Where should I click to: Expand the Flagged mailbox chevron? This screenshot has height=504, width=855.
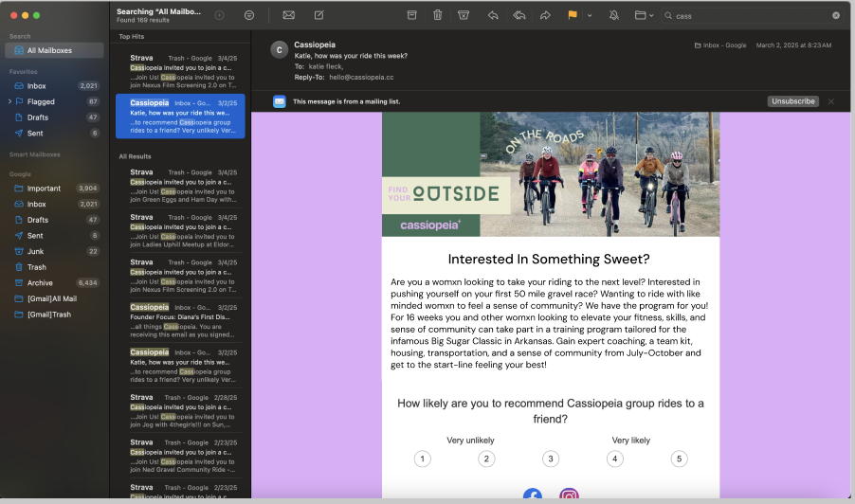pyautogui.click(x=9, y=101)
